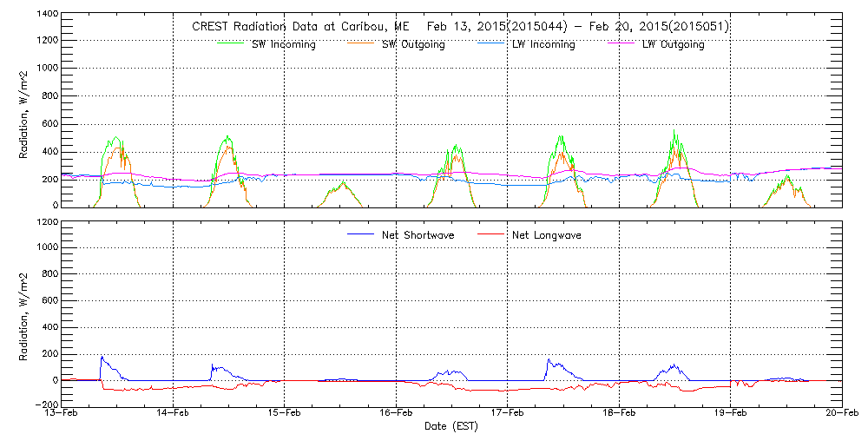Click the Date (EST) x-axis title
Screen dimensions: 868x434
click(x=451, y=426)
